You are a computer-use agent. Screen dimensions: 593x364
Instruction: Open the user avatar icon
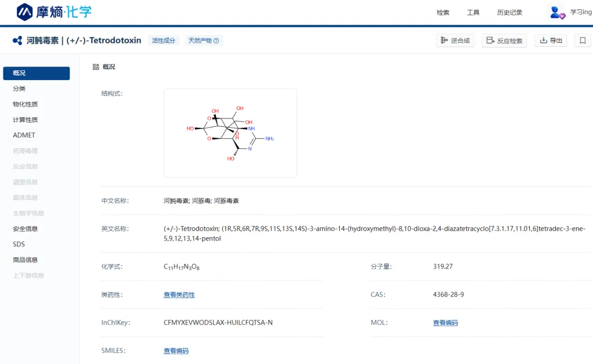[x=557, y=12]
